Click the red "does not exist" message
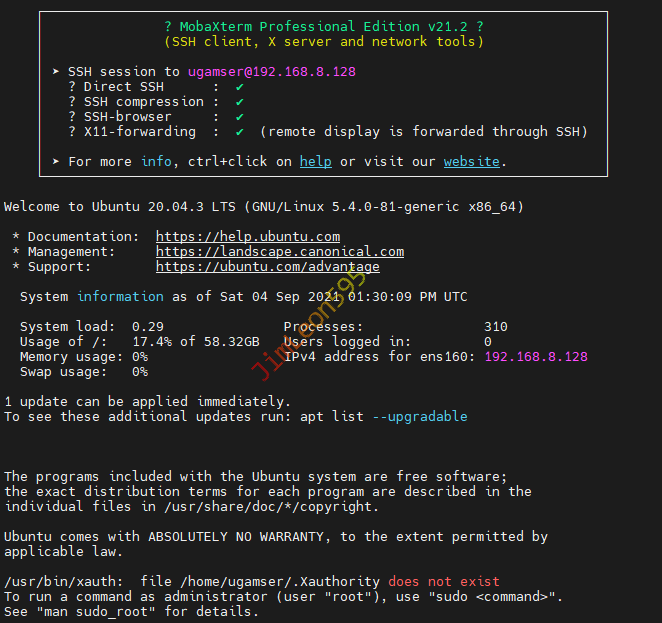The height and width of the screenshot is (623, 662). coord(444,582)
